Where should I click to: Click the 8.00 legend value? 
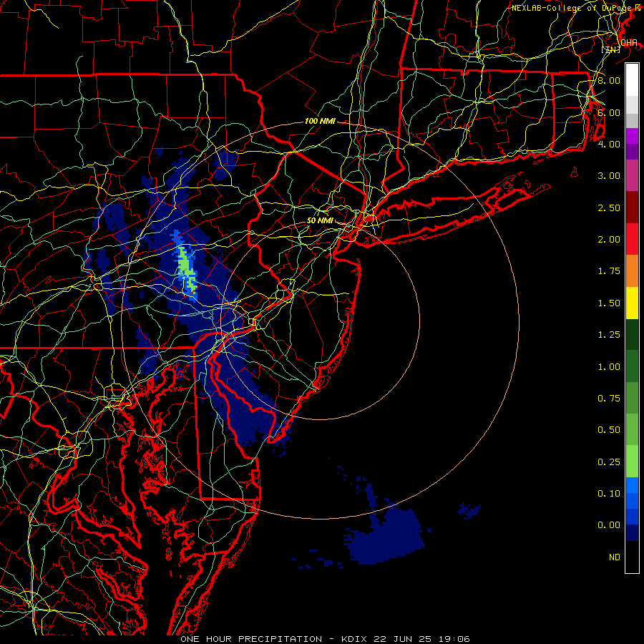coord(609,80)
